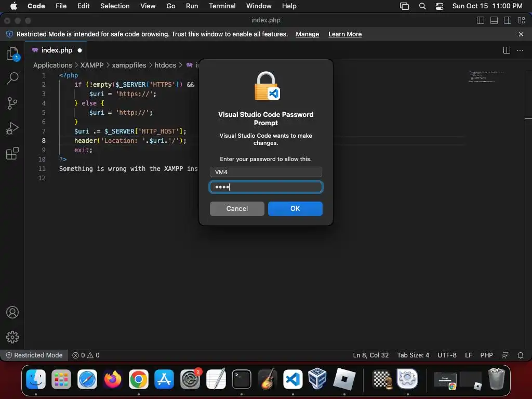
Task: Open Google Chrome from the dock
Action: pyautogui.click(x=138, y=379)
